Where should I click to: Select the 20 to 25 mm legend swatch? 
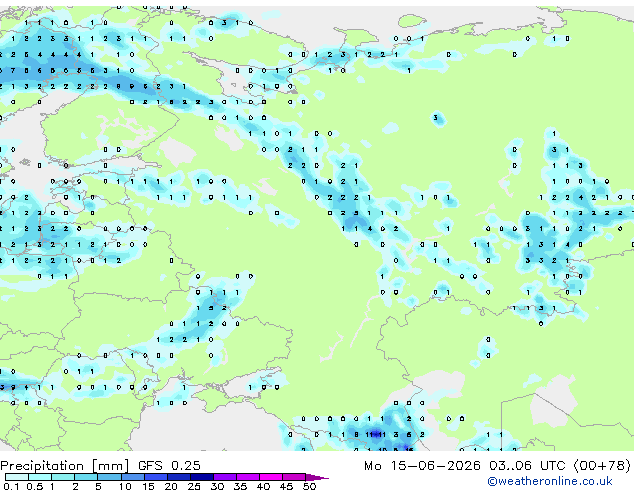coord(179,477)
